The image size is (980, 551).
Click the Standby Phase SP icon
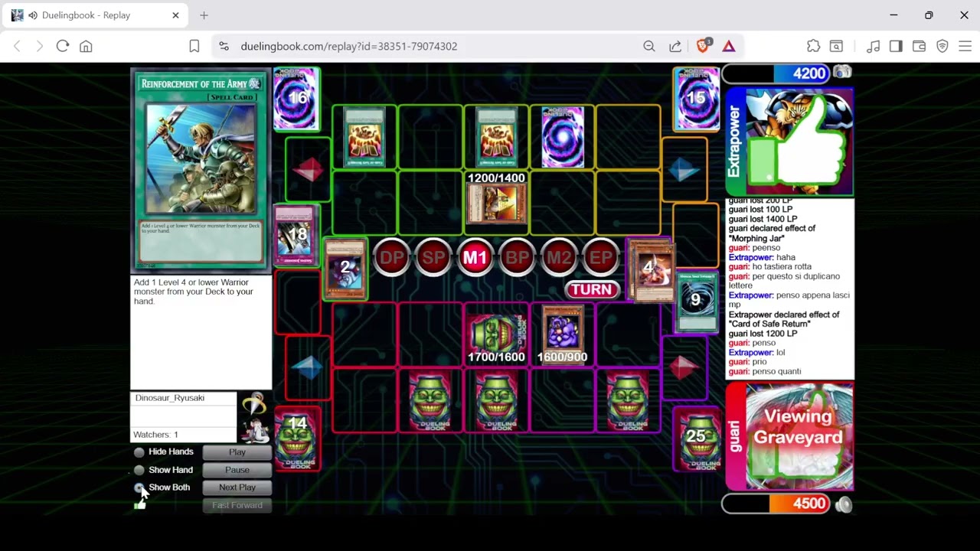click(x=433, y=258)
